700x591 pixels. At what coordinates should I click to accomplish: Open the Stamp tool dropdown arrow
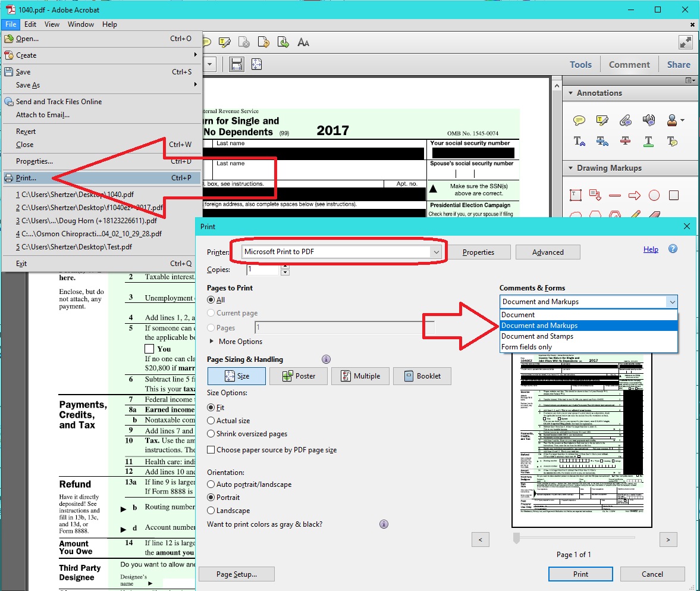(x=682, y=120)
